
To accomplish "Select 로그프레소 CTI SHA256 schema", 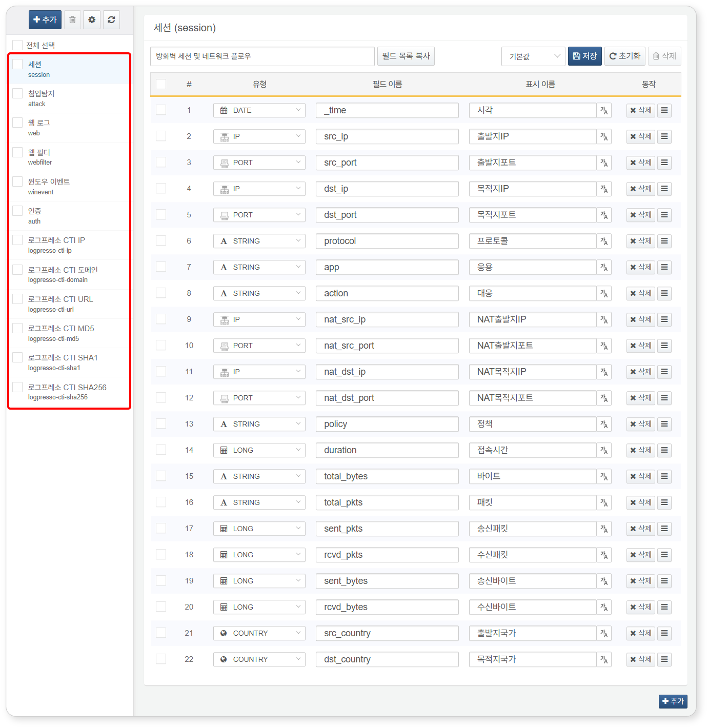I will [x=70, y=392].
